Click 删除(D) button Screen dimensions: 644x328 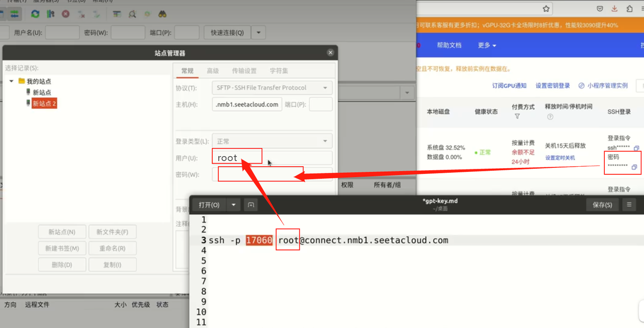pos(62,265)
